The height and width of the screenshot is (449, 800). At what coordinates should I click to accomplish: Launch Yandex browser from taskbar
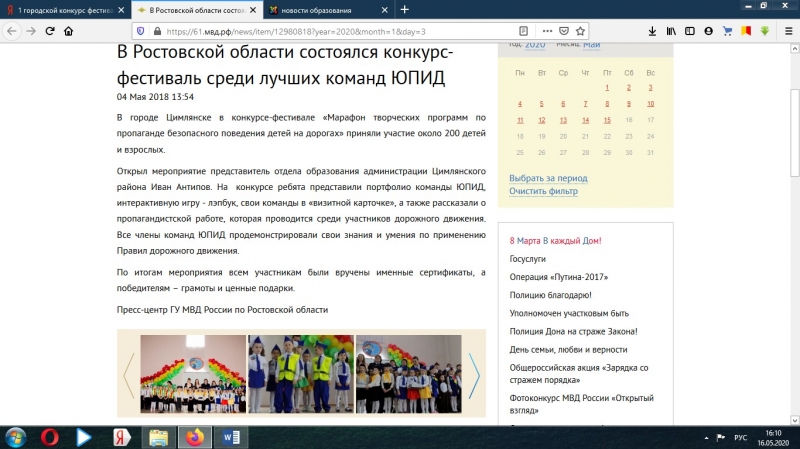coord(121,438)
